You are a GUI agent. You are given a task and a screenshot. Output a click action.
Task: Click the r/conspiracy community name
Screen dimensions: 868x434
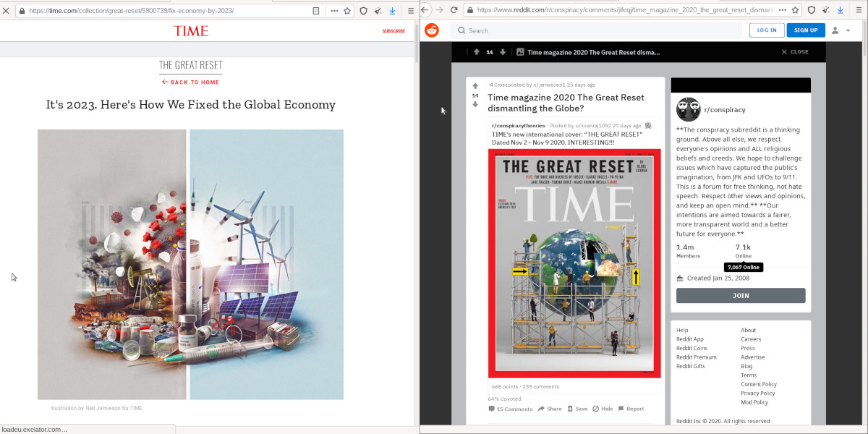tap(725, 110)
